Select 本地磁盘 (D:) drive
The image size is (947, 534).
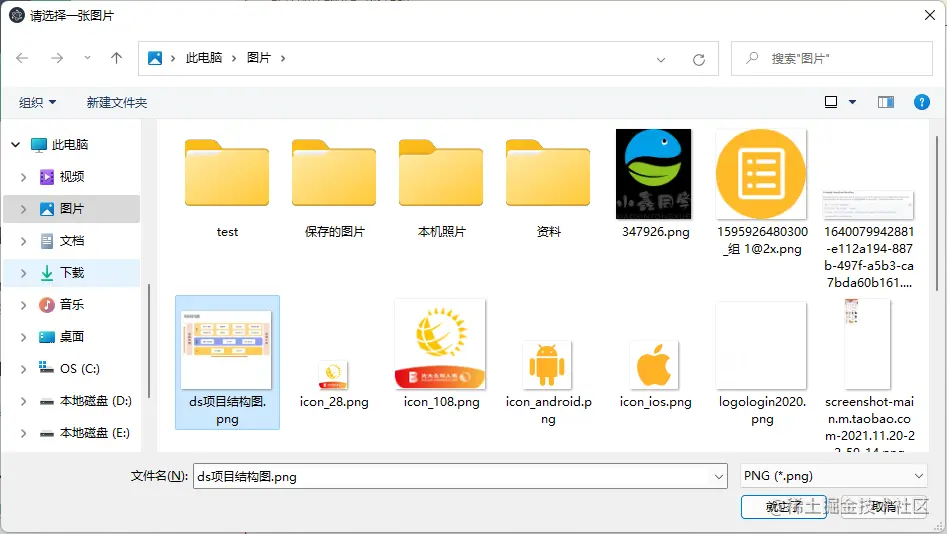(x=95, y=401)
